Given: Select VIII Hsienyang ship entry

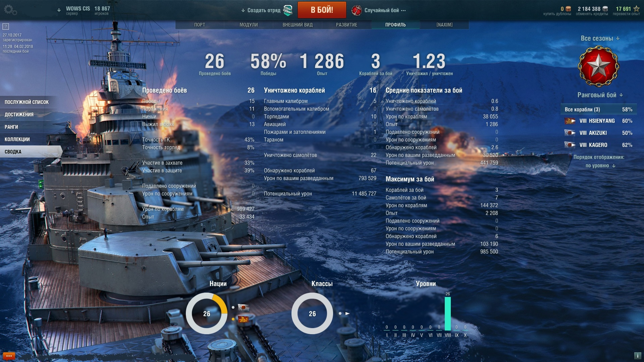Looking at the screenshot, I should pyautogui.click(x=598, y=121).
